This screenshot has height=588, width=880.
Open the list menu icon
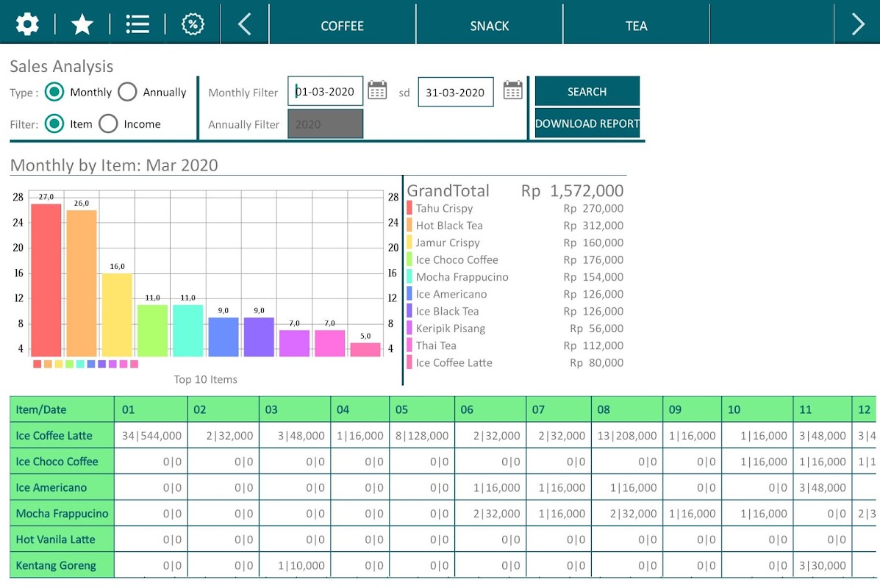137,24
